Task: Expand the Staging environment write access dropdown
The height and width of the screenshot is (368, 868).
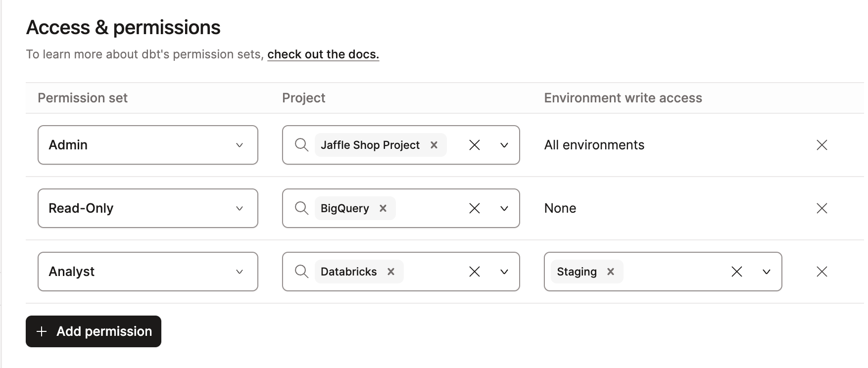Action: tap(767, 272)
